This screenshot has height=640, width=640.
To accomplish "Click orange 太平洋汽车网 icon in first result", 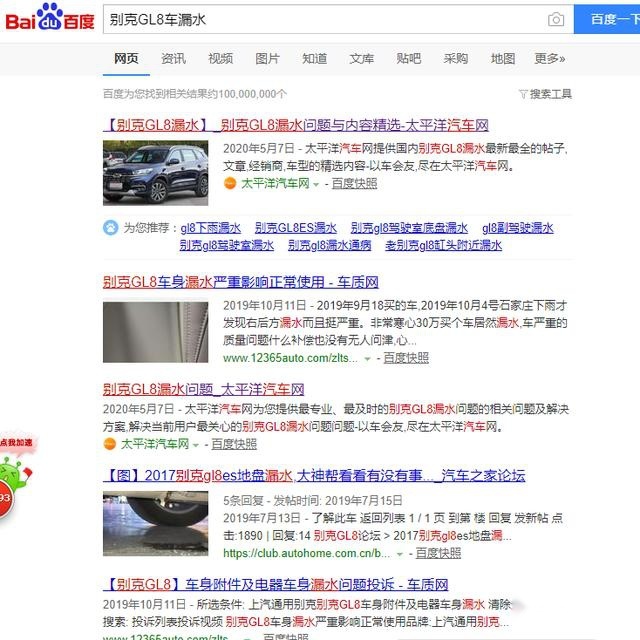I will [230, 184].
